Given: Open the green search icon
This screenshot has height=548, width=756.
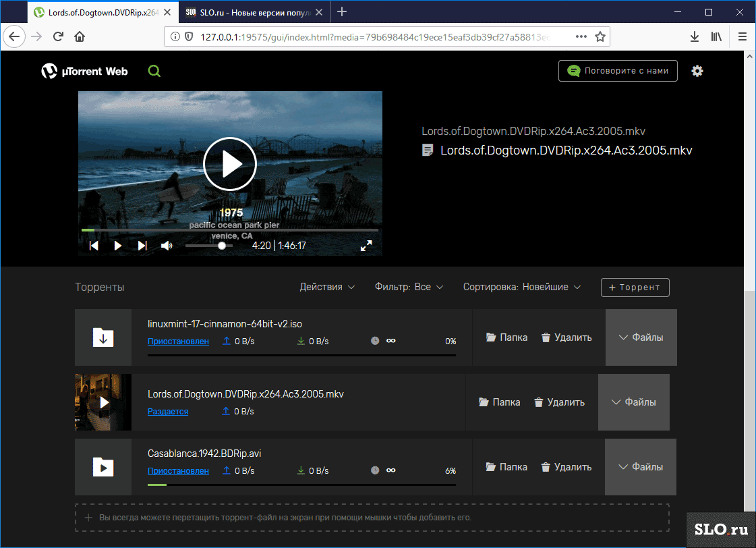Looking at the screenshot, I should coord(154,72).
